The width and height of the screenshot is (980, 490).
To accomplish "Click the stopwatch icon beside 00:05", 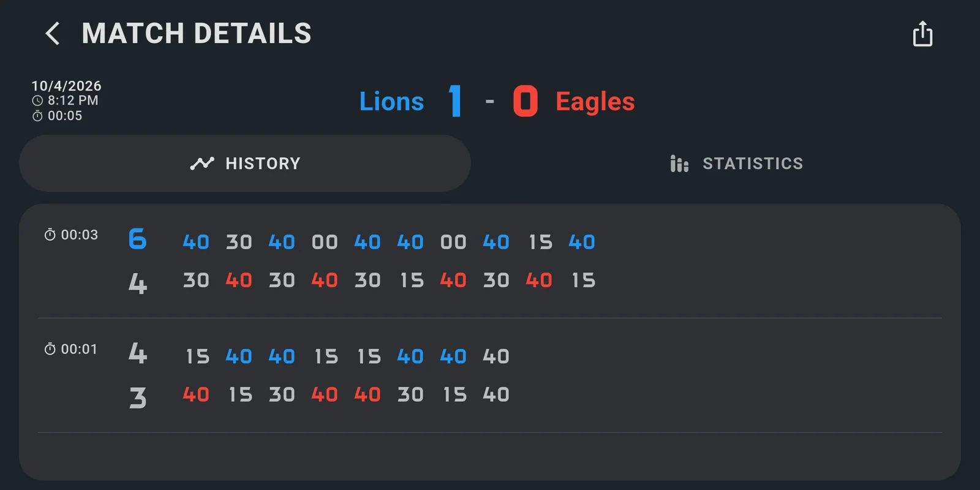I will 37,116.
